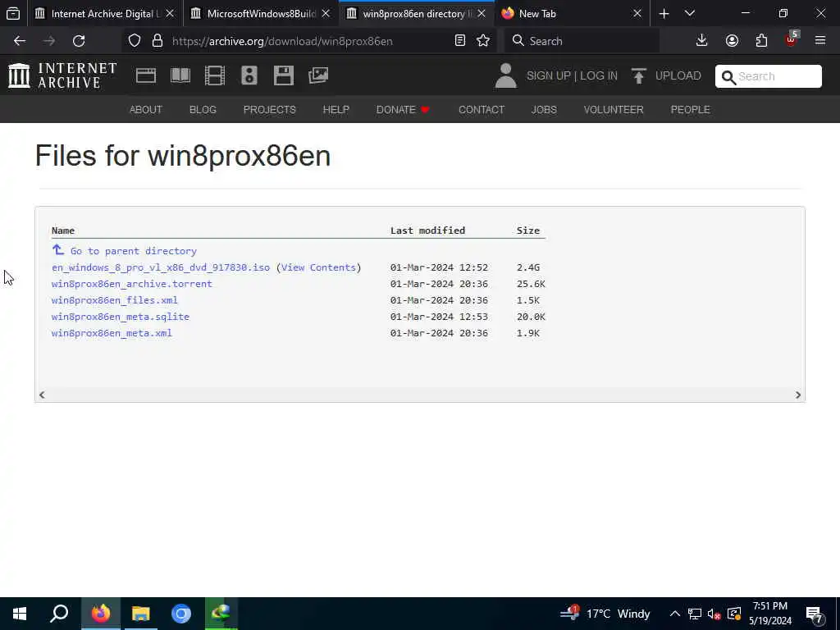Open the Internet Archive software floppy icon
Image resolution: width=840 pixels, height=630 pixels.
point(283,75)
